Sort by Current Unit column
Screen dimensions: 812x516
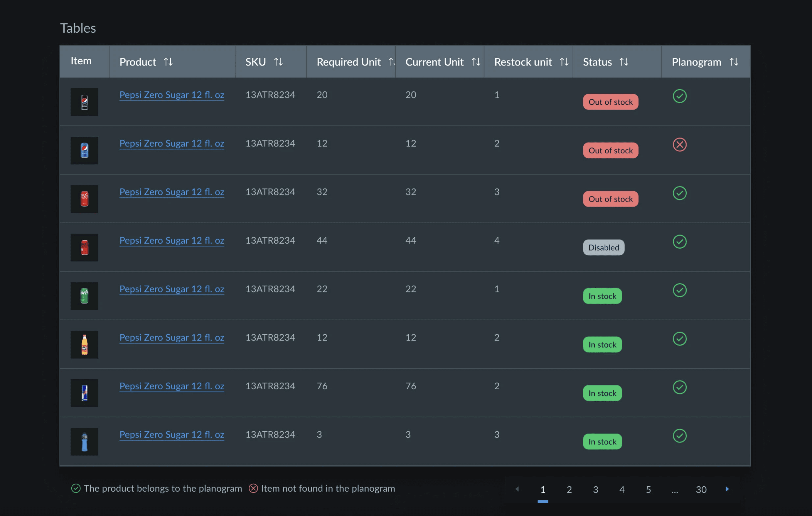tap(476, 62)
